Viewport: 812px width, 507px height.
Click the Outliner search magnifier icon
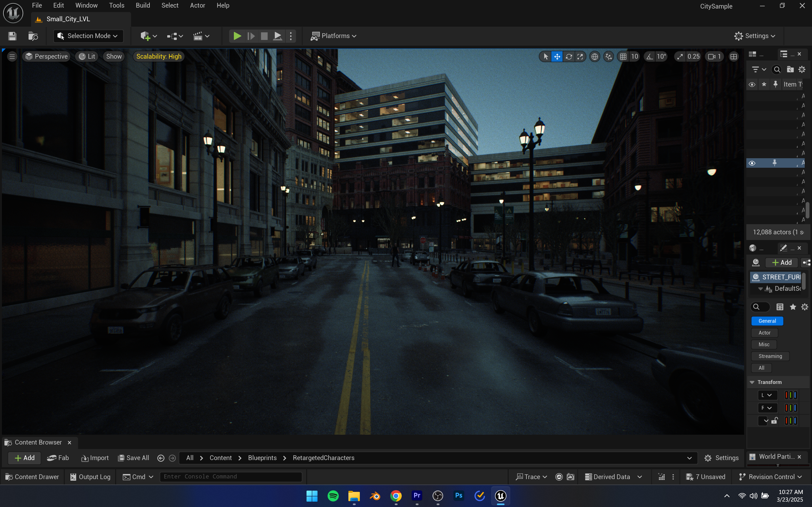[x=777, y=69]
